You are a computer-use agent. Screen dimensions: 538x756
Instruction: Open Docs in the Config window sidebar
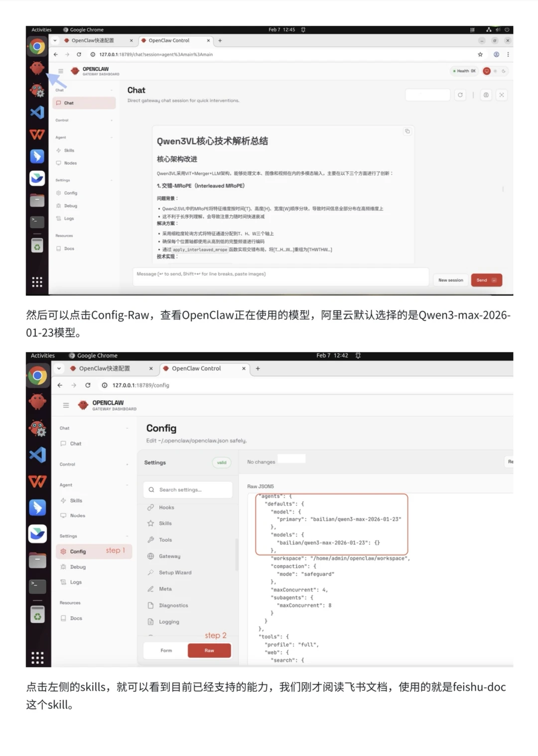pos(94,618)
